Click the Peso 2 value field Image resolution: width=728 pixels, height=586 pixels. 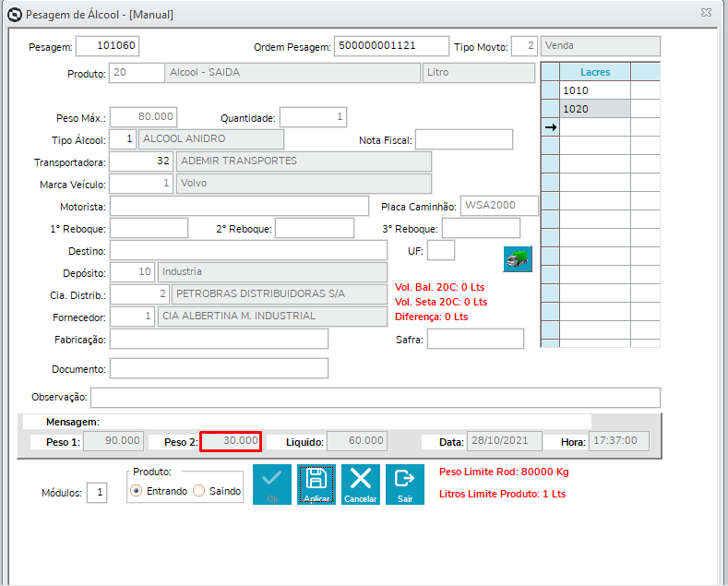231,441
